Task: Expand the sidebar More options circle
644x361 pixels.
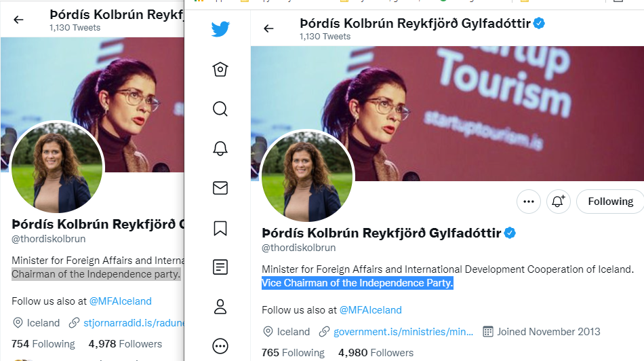Action: pyautogui.click(x=220, y=346)
